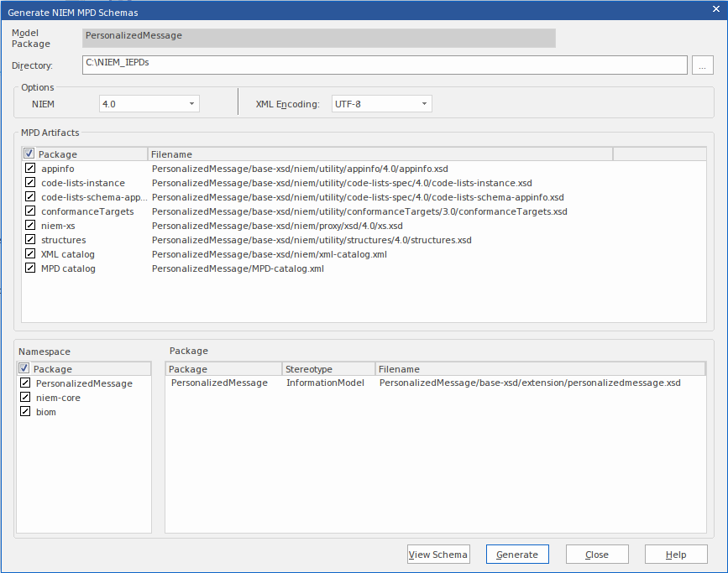Screen dimensions: 728x573
Task: Disable the XML catalog checkbox
Action: click(x=30, y=254)
